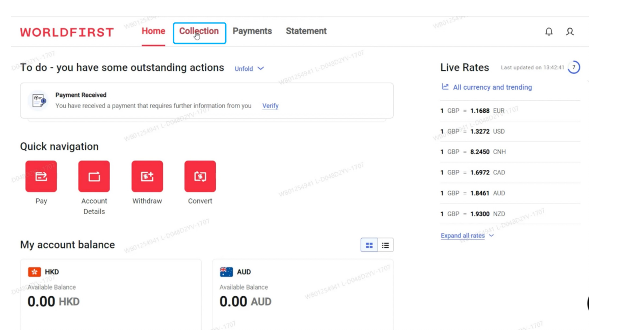Image resolution: width=644 pixels, height=336 pixels.
Task: Select the AUD balance card
Action: (x=303, y=293)
